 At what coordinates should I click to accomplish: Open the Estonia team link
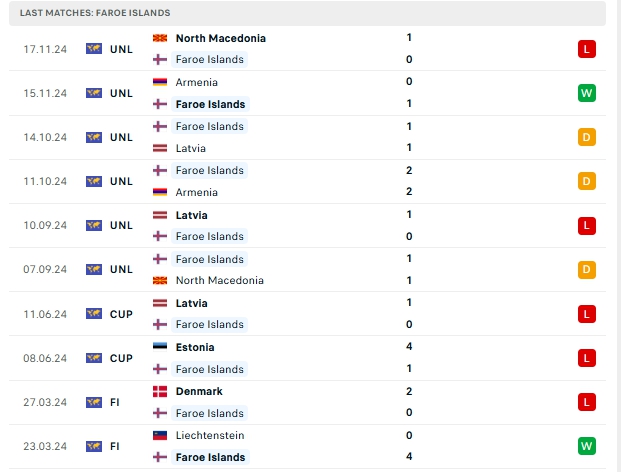coord(195,347)
